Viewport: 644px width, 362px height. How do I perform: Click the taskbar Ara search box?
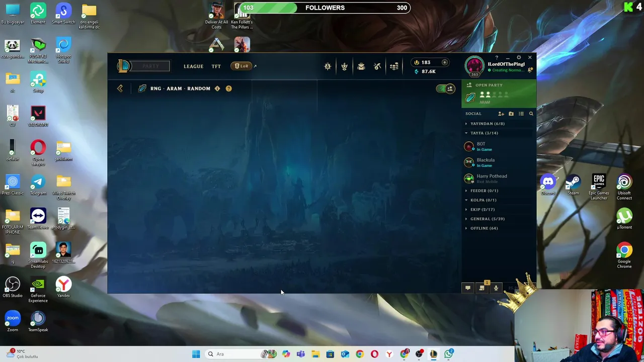tap(241, 354)
